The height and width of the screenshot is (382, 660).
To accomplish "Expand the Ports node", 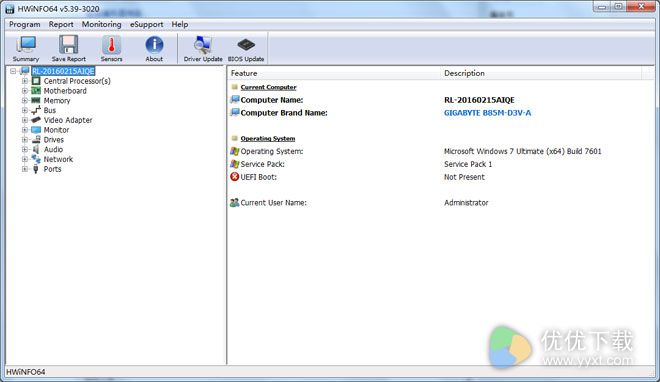I will 25,169.
